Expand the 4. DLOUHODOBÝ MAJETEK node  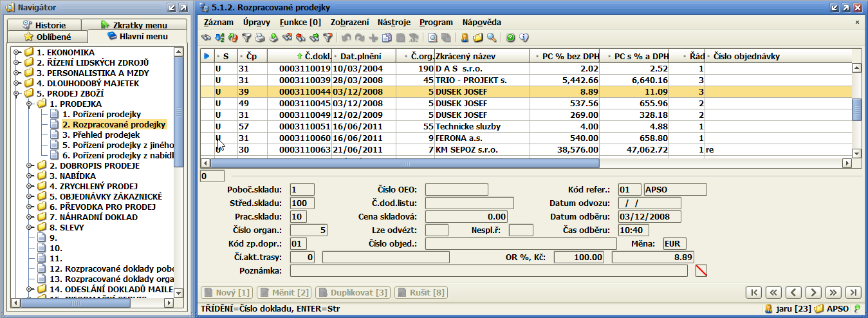[x=16, y=83]
